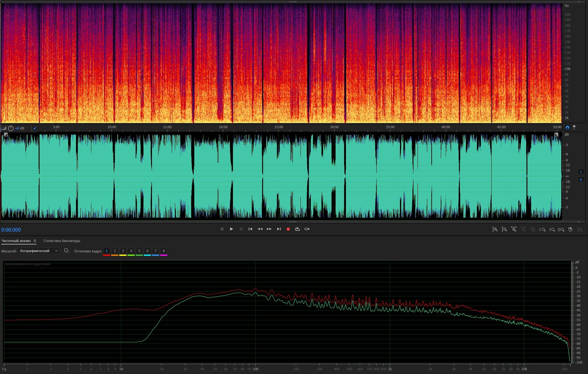Click the fade-out handle at waveform end
Image resolution: width=588 pixels, height=374 pixels.
[556, 135]
